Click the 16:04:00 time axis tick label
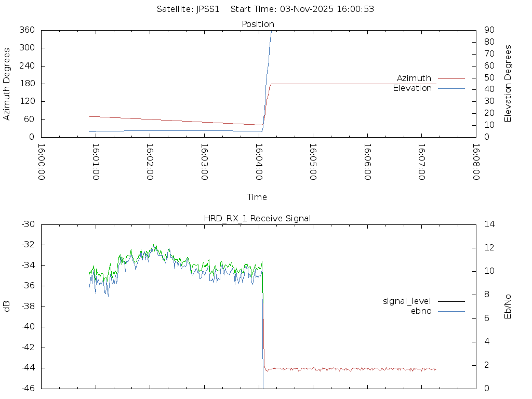Image resolution: width=532 pixels, height=399 pixels. click(258, 162)
